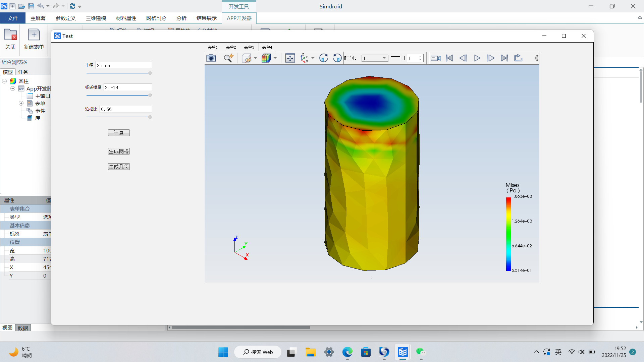This screenshot has width=644, height=362.
Task: Open the 主屏幕 ribbon tab
Action: pyautogui.click(x=38, y=18)
